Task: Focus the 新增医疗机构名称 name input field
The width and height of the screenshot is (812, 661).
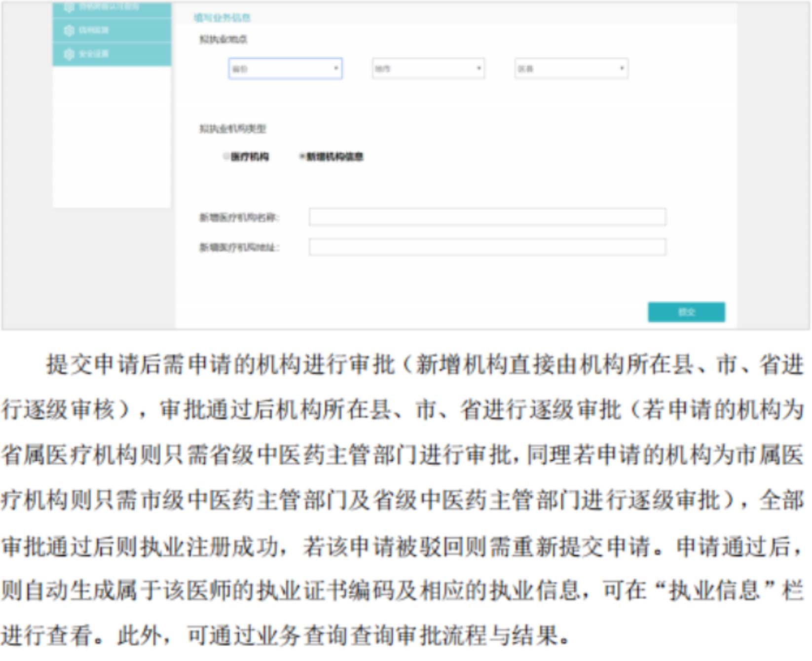Action: click(487, 217)
